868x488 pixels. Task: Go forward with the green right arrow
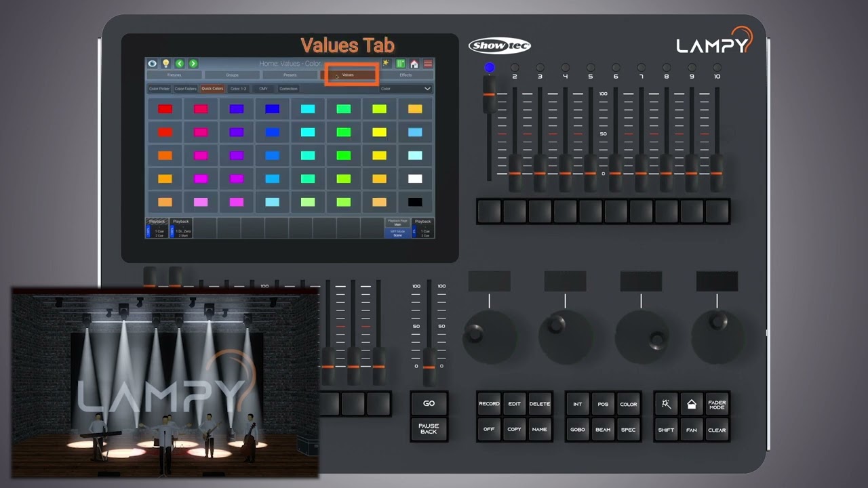193,64
